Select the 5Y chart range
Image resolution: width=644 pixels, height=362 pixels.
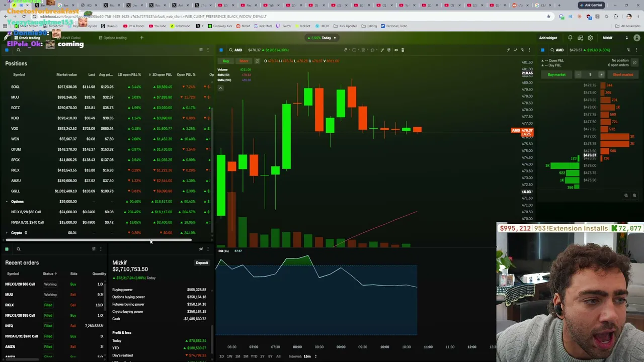270,356
